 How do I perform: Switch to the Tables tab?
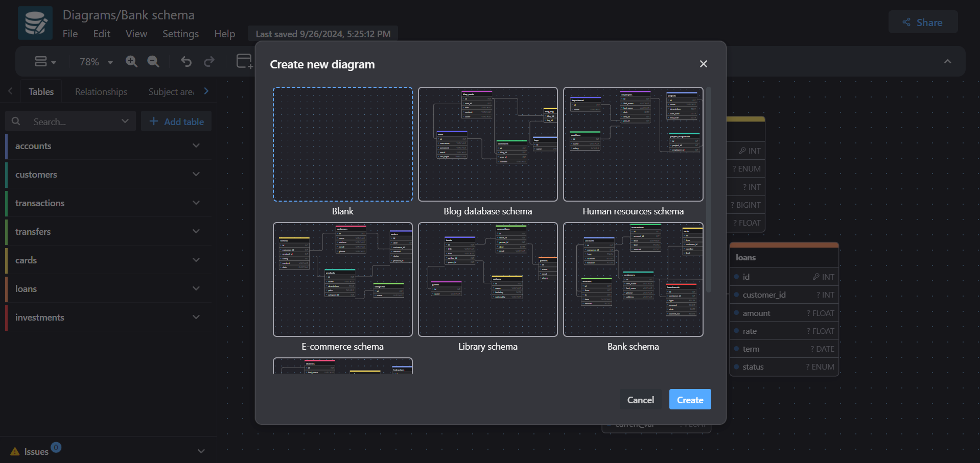[41, 91]
